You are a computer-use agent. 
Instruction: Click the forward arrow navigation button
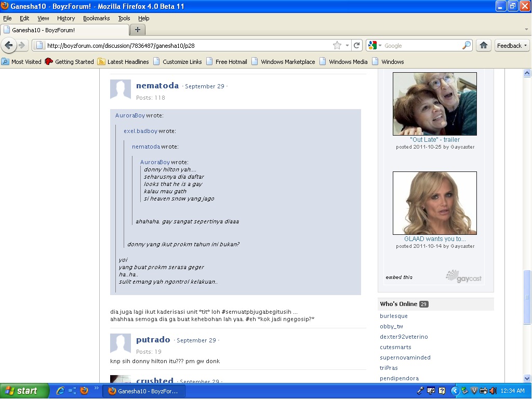tap(22, 45)
